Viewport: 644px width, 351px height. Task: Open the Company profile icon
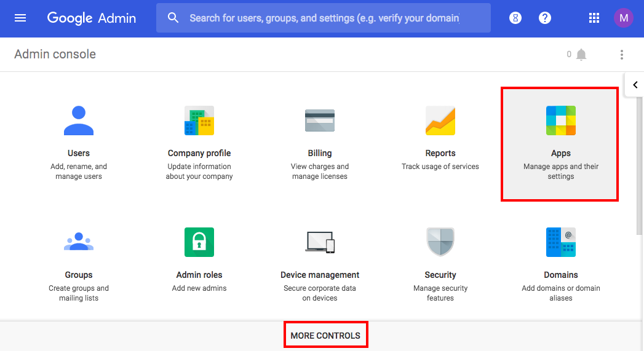[x=199, y=120]
